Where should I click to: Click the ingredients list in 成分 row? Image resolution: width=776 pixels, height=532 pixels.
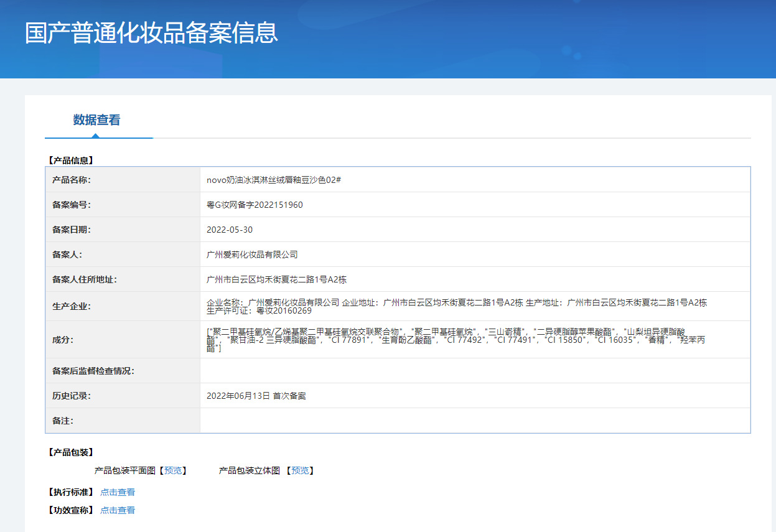tap(457, 340)
